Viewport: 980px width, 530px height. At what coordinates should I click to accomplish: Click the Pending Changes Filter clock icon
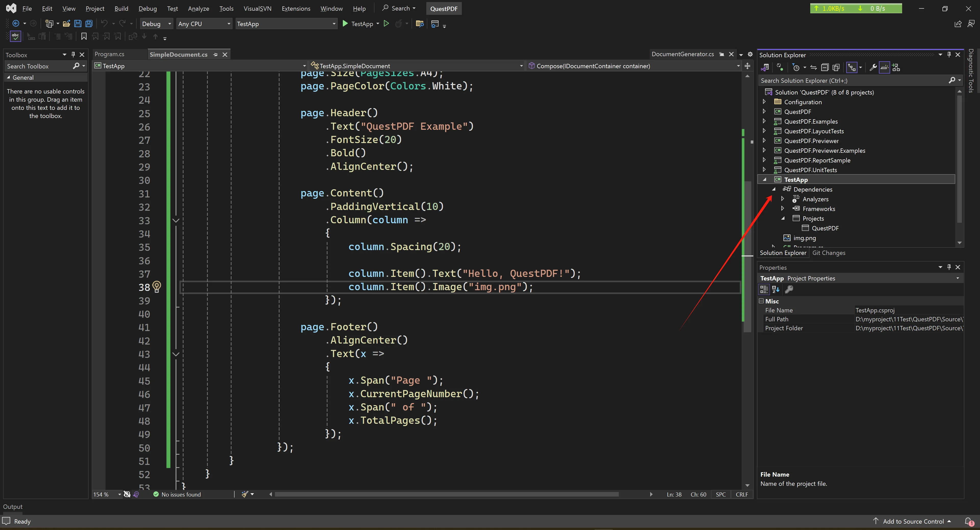pos(796,68)
